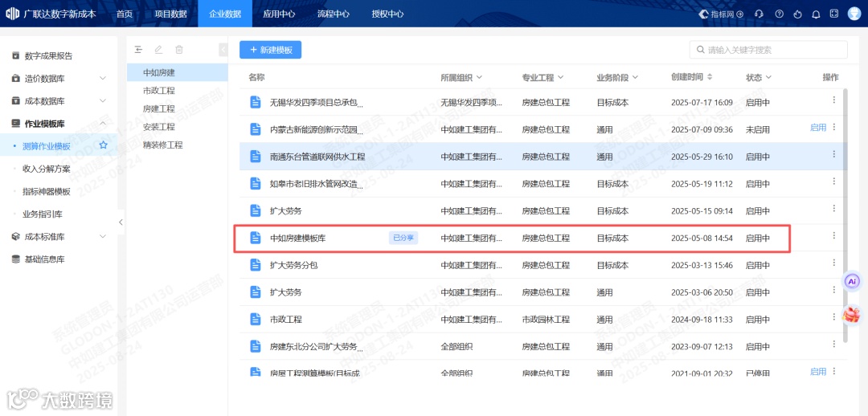The width and height of the screenshot is (868, 416).
Task: Switch to 首页 tab
Action: (125, 14)
